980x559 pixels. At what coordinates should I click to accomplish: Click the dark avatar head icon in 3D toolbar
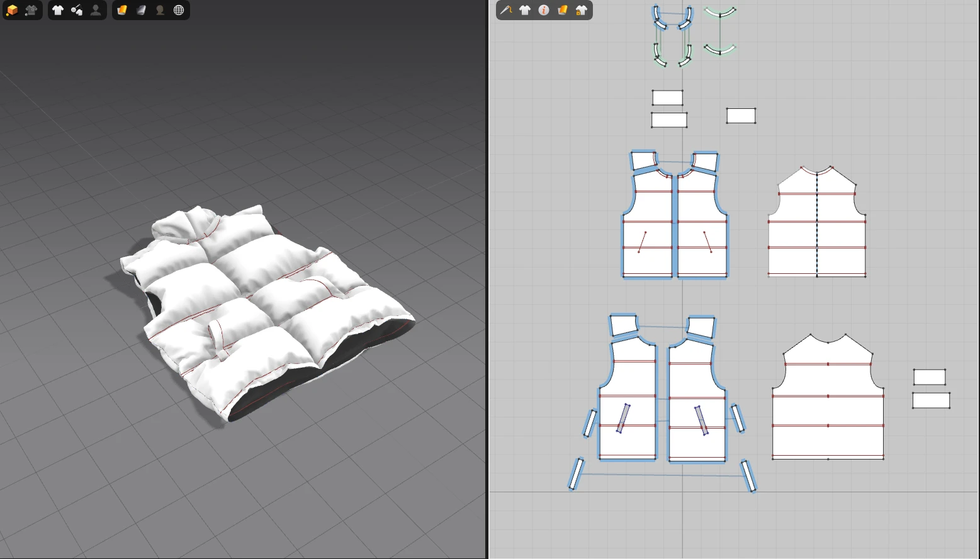(x=160, y=10)
